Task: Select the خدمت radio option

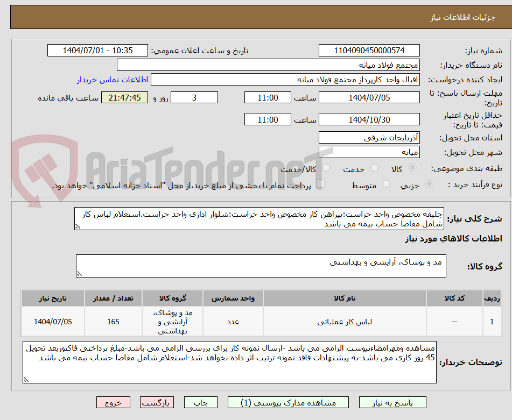Action: tap(375, 168)
